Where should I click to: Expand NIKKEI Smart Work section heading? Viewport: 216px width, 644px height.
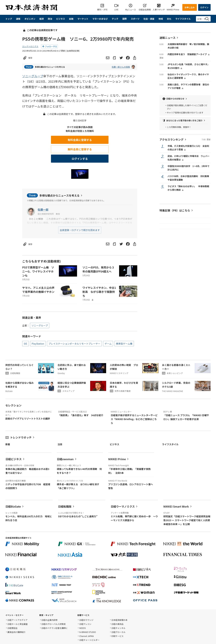(x=177, y=507)
